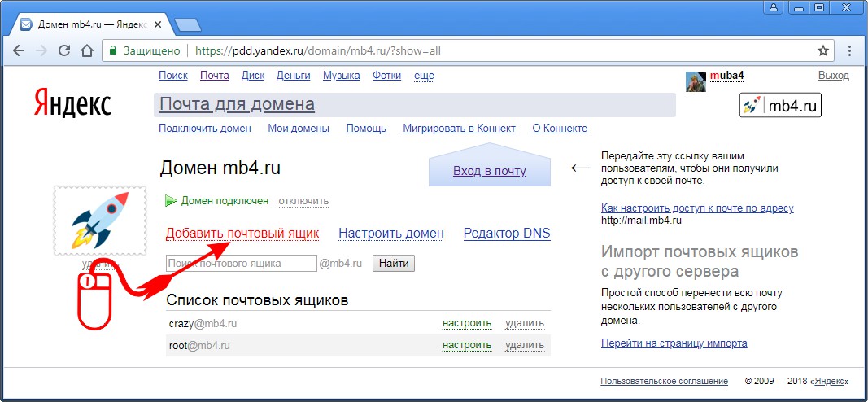Go to browser Home page icon
This screenshot has width=868, height=402.
[87, 51]
